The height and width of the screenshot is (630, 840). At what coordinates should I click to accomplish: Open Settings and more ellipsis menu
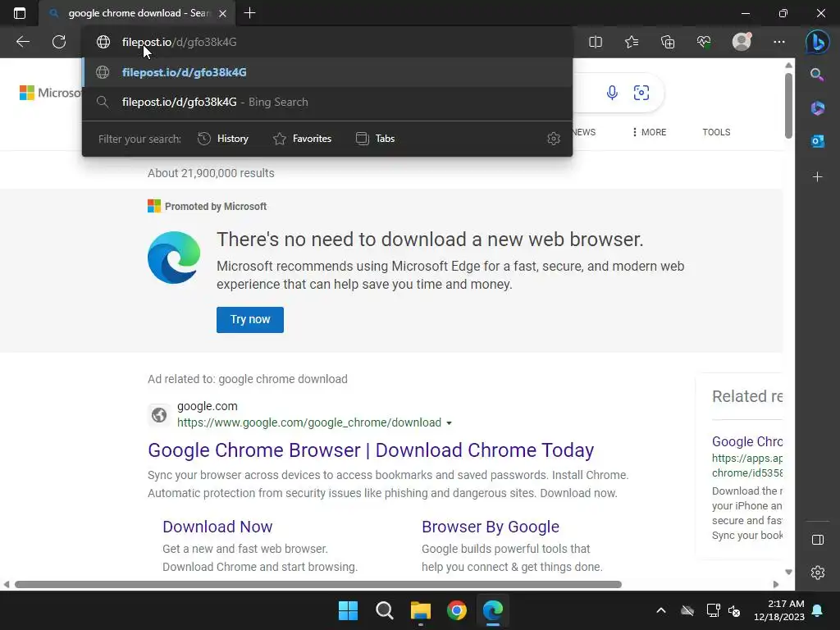(779, 42)
